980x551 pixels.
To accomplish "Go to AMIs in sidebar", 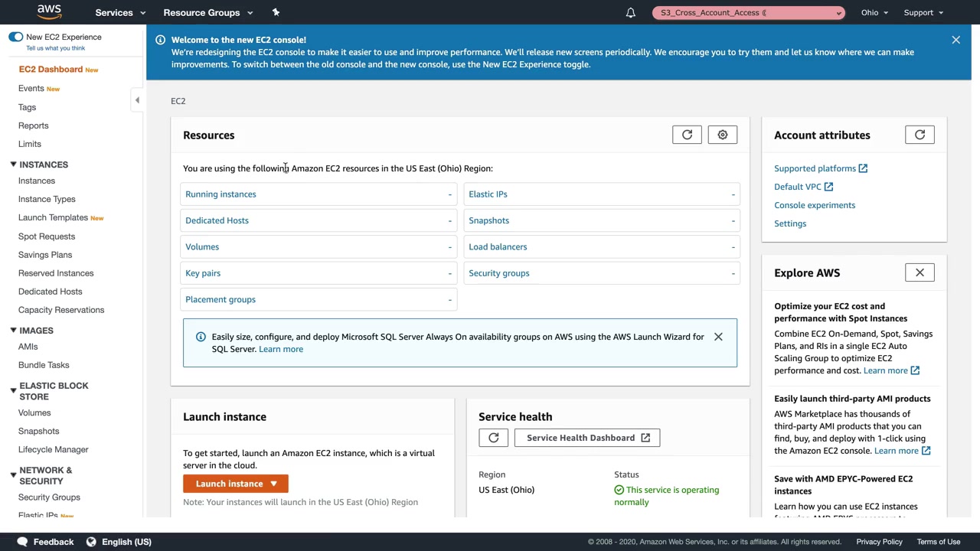I will tap(28, 347).
